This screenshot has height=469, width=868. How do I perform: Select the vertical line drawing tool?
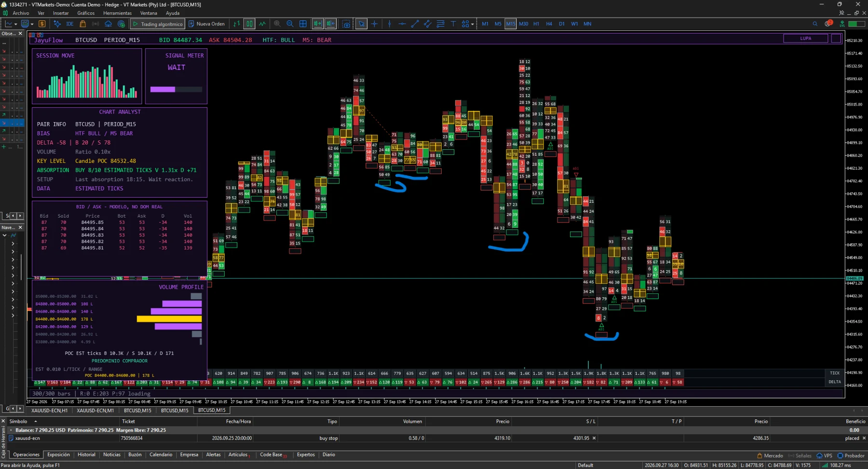tap(390, 24)
